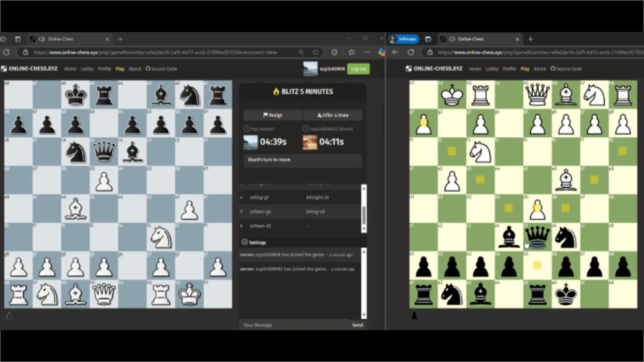
Task: Select the black rook next to the king, left board
Action: click(104, 95)
